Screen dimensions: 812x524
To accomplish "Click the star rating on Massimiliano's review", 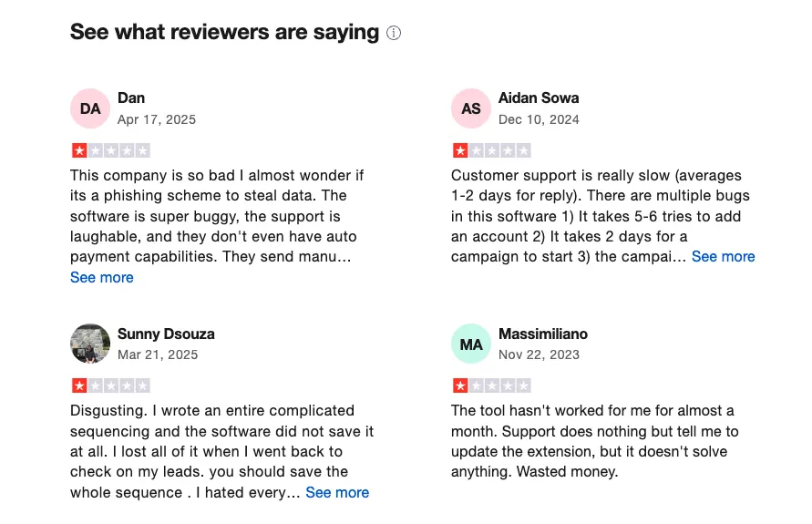I will pos(491,385).
